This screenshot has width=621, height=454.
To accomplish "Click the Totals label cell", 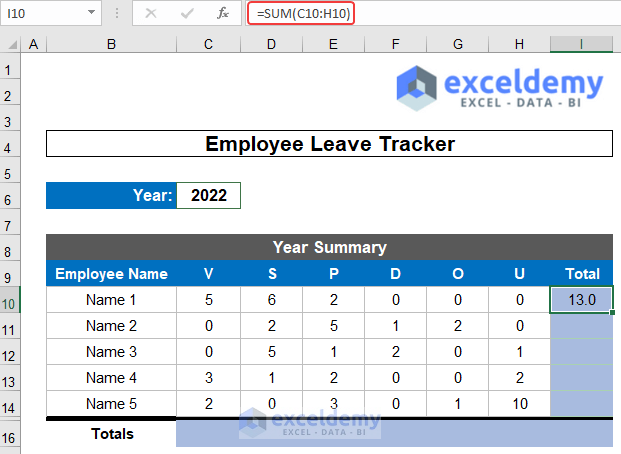I will tap(111, 434).
